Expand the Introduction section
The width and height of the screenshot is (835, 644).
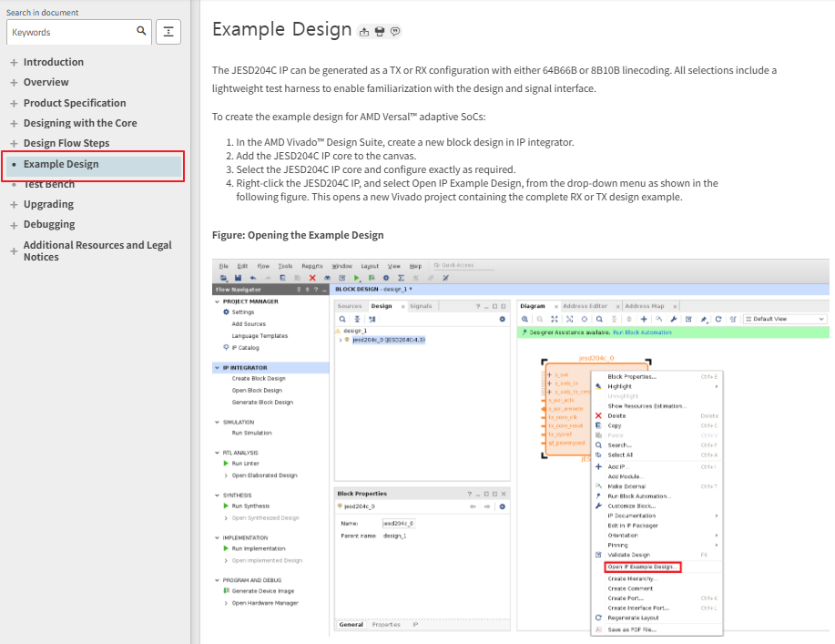tap(14, 62)
